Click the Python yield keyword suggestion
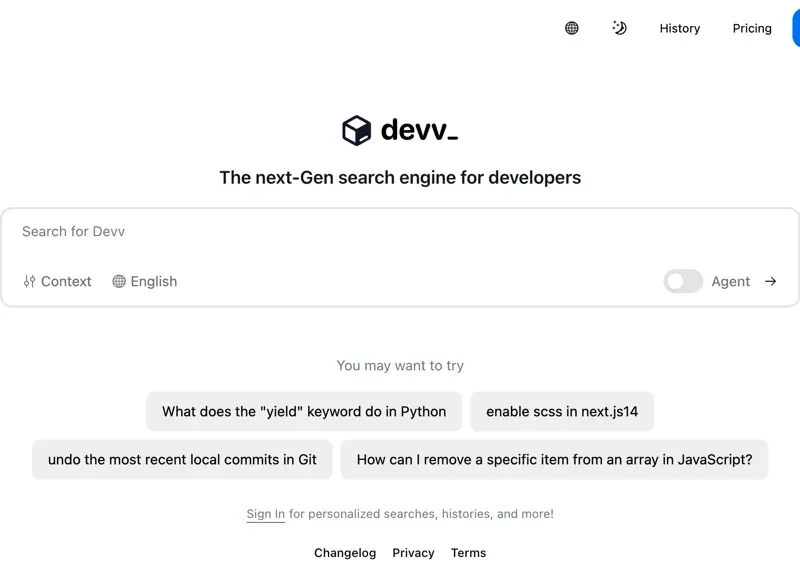 304,411
